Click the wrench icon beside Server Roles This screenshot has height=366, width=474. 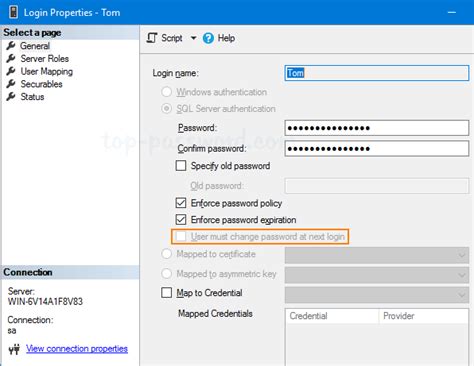click(x=11, y=58)
